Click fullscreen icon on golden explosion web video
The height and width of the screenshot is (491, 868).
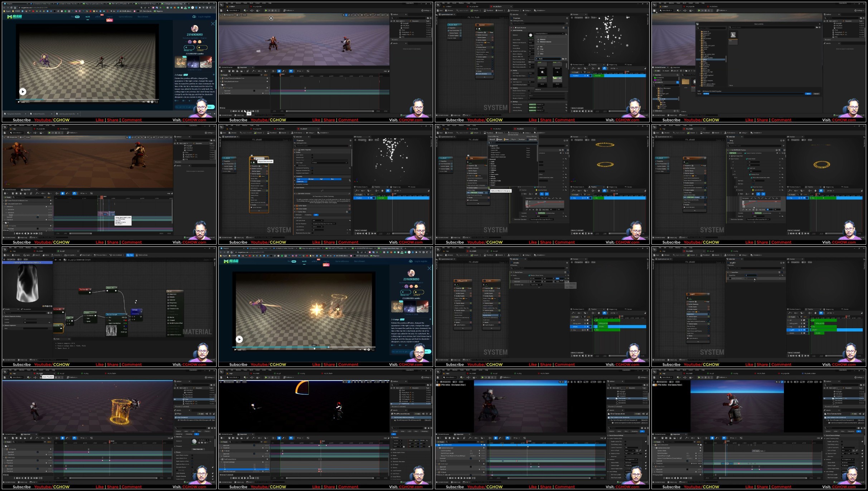373,349
